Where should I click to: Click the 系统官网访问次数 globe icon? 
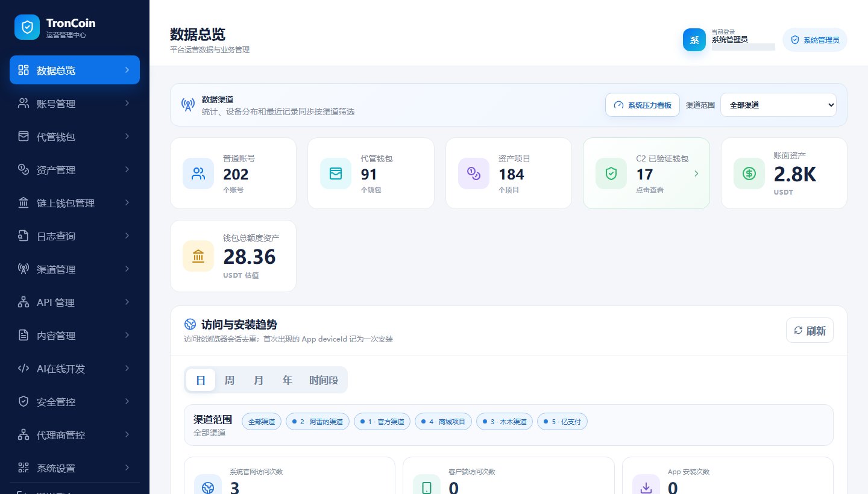point(208,487)
